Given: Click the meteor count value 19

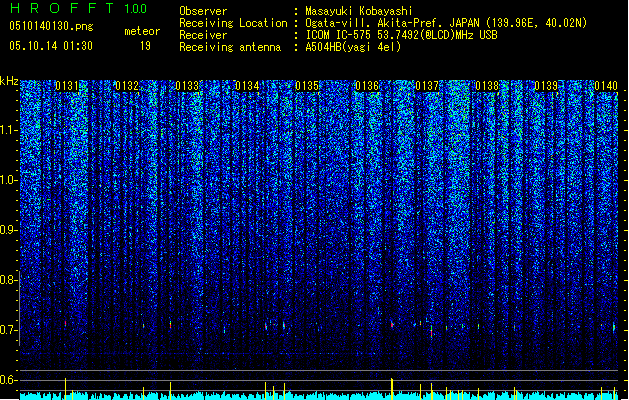Looking at the screenshot, I should click(145, 46).
